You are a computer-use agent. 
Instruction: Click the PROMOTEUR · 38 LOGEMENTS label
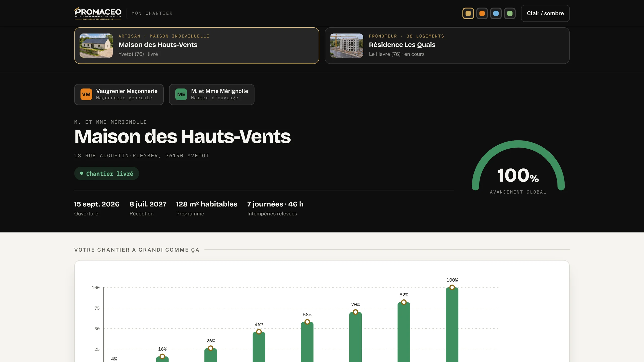click(x=407, y=36)
